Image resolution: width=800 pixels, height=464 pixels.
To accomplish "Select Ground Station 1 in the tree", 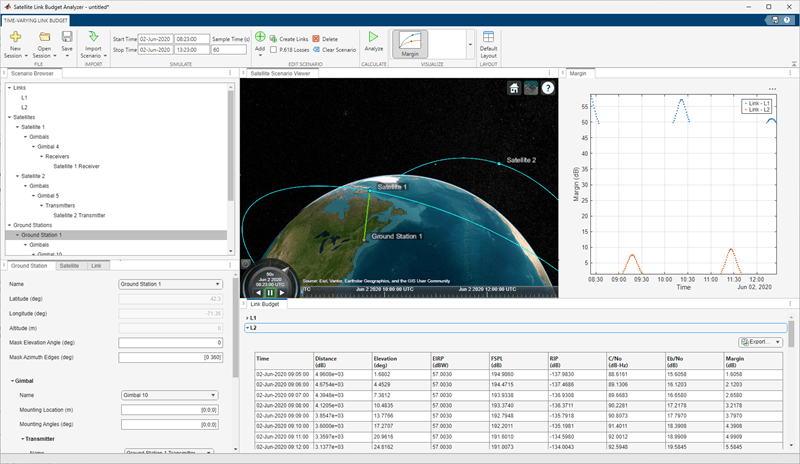I will [116, 235].
